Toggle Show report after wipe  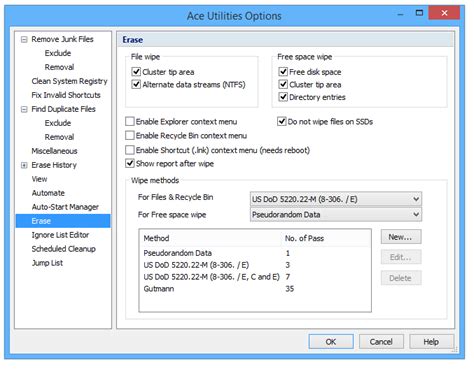pos(130,163)
